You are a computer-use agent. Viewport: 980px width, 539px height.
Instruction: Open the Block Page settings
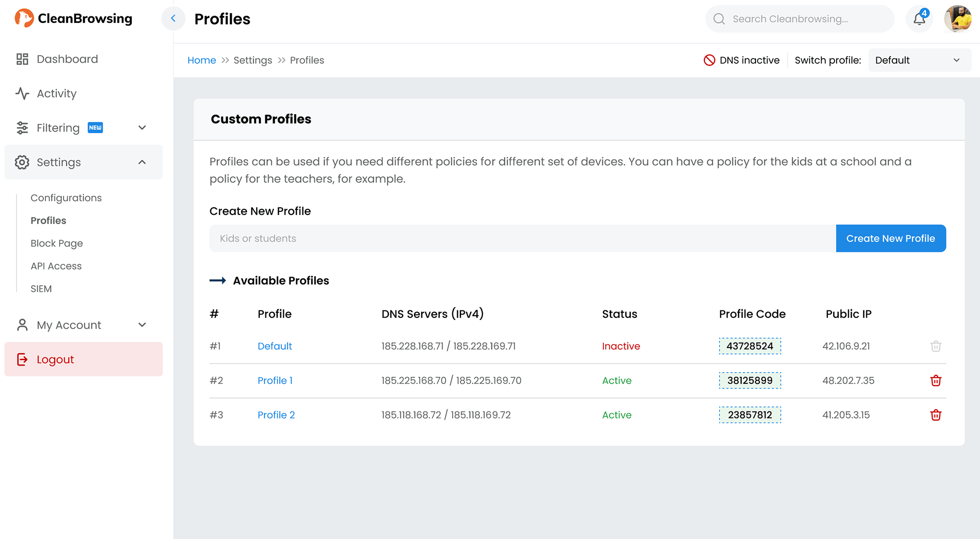tap(57, 243)
